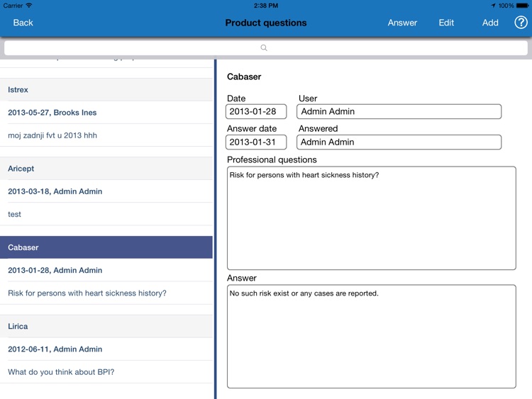Tap the Edit button
532x399 pixels.
(446, 23)
